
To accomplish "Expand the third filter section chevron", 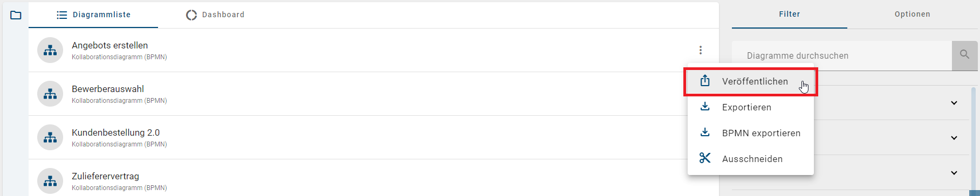I will click(x=954, y=173).
